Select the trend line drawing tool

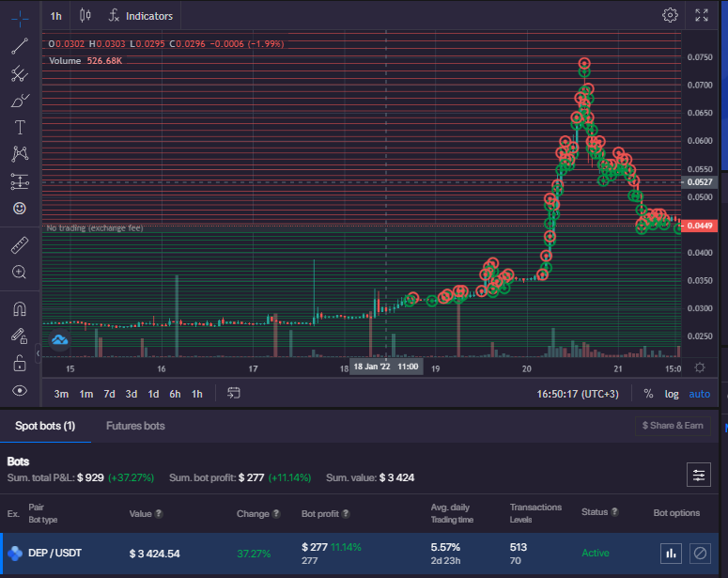[x=20, y=45]
